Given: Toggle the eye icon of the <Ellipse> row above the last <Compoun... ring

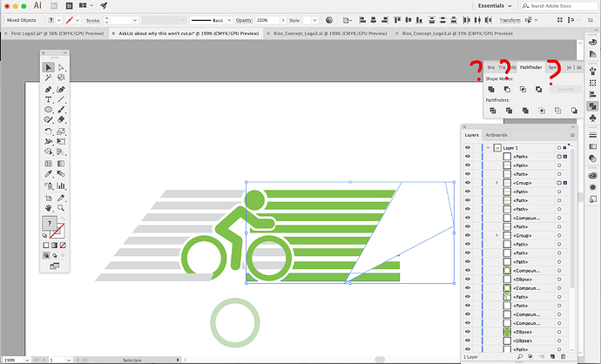Looking at the screenshot, I should (468, 280).
